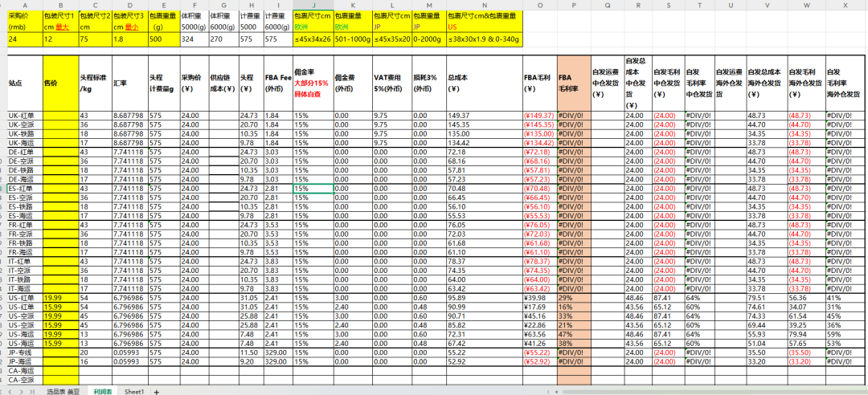Click the FBA profit cell ¥17.69

pyautogui.click(x=540, y=307)
